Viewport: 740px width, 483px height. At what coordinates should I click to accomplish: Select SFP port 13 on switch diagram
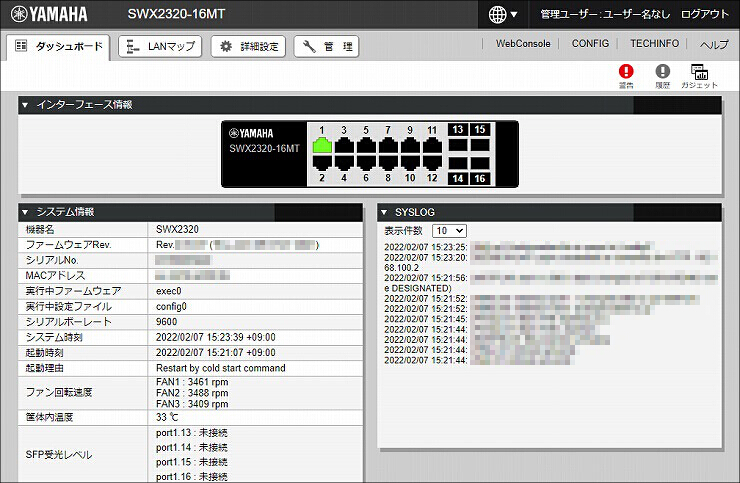point(458,145)
